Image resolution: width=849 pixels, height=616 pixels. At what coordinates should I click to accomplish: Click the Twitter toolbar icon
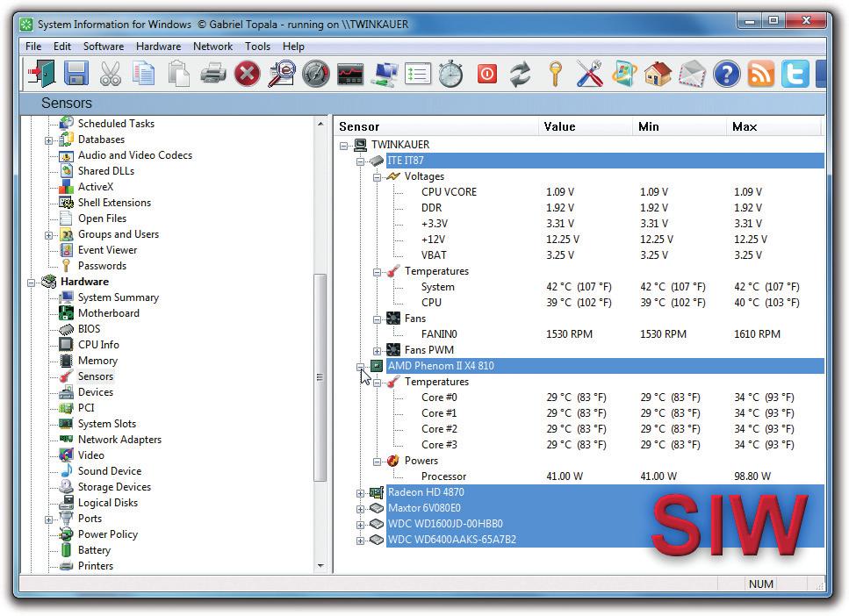tap(795, 74)
